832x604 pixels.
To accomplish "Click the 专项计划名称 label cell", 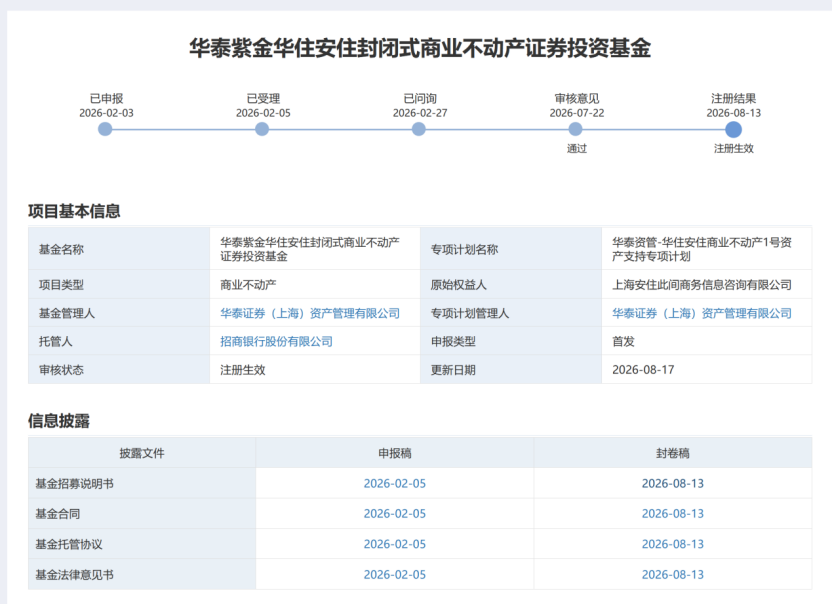I will point(510,249).
